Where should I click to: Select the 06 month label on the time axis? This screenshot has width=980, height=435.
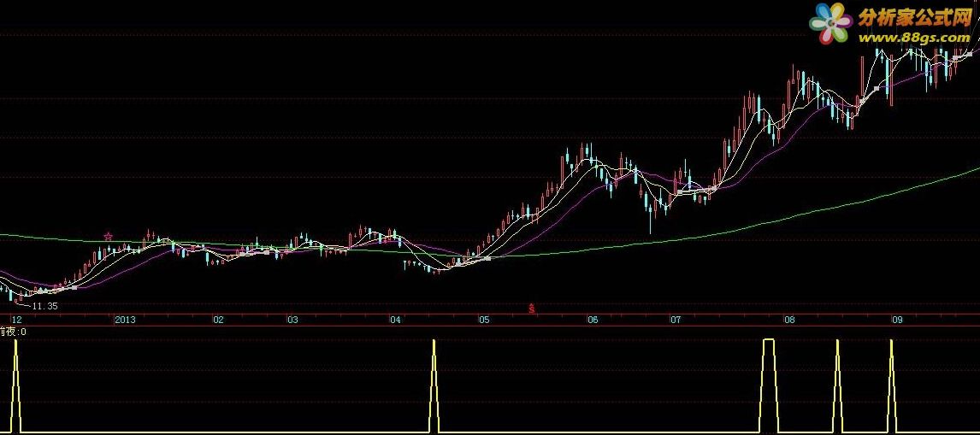(593, 320)
